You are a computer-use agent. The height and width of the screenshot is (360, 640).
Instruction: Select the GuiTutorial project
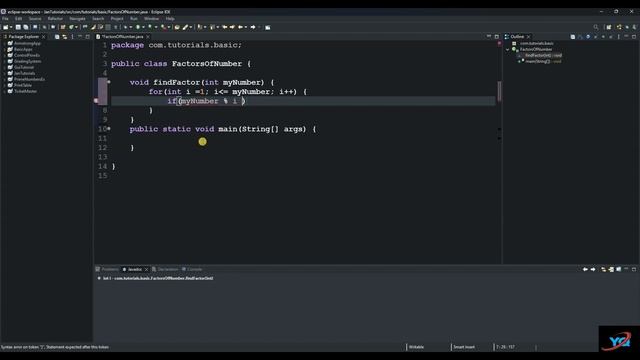point(24,67)
